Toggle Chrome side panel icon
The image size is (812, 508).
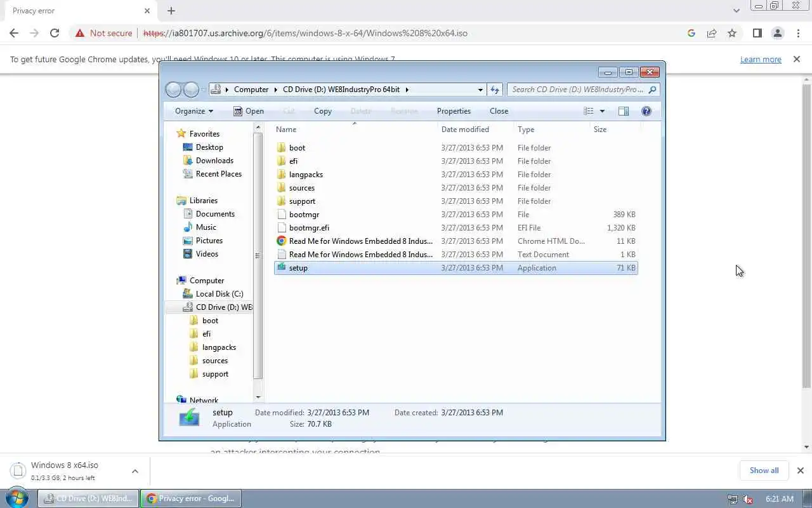757,33
